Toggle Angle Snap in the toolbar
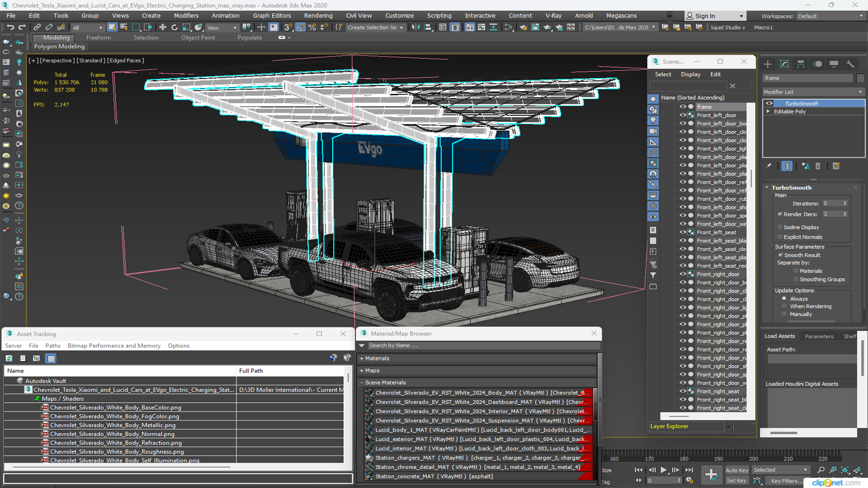Image resolution: width=868 pixels, height=488 pixels. click(x=300, y=28)
